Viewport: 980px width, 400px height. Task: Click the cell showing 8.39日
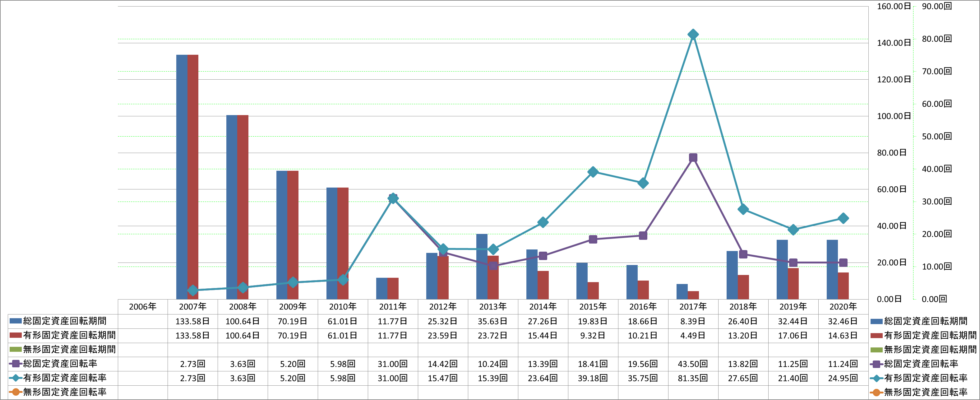click(x=693, y=321)
